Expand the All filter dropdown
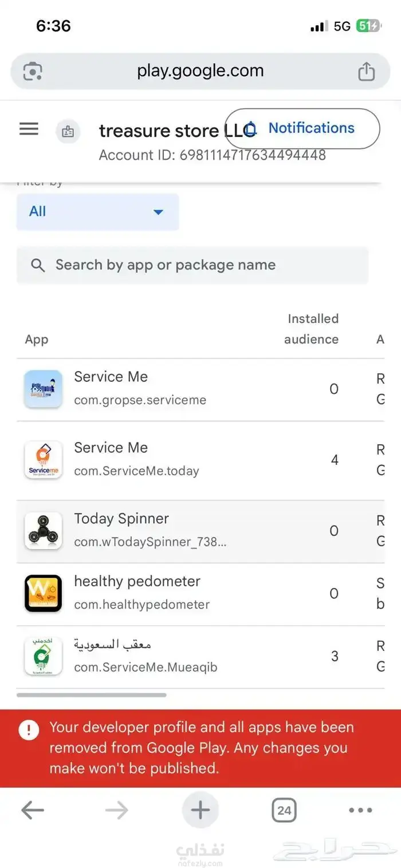Viewport: 401px width, 868px height. (97, 212)
